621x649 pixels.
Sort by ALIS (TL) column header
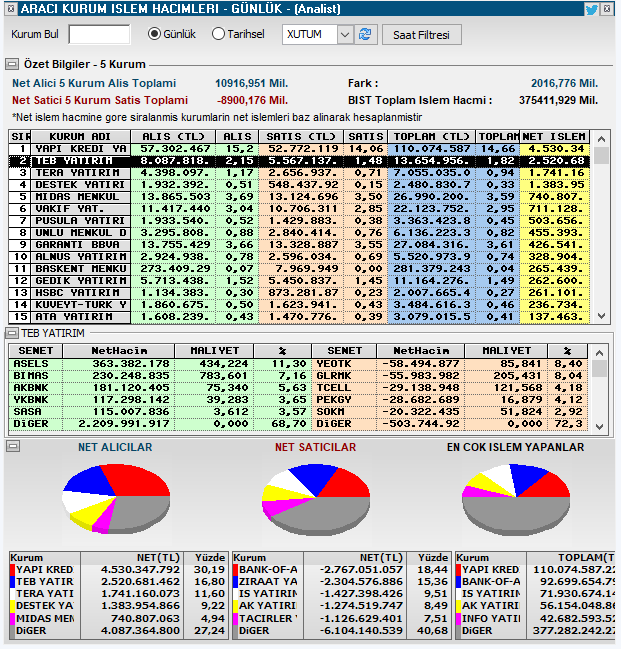click(173, 136)
